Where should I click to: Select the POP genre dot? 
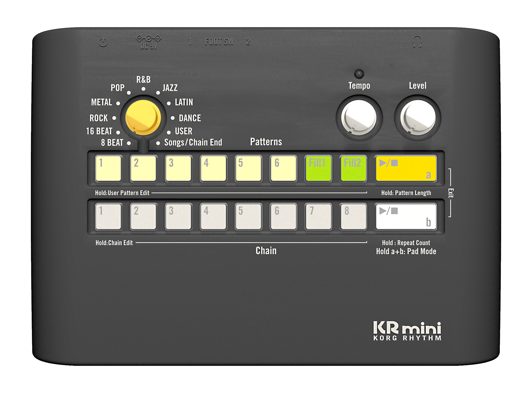point(129,93)
